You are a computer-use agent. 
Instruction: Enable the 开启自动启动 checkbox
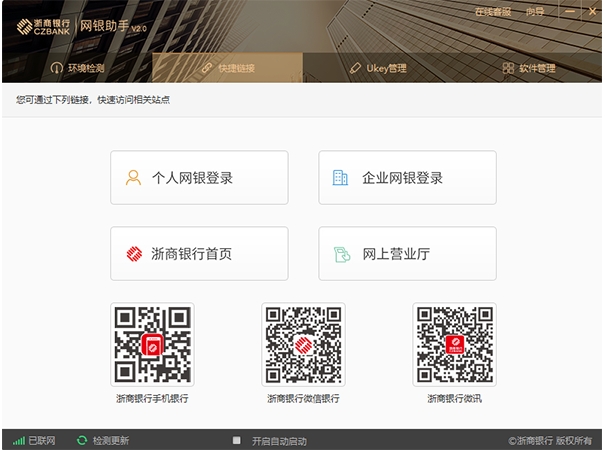237,440
